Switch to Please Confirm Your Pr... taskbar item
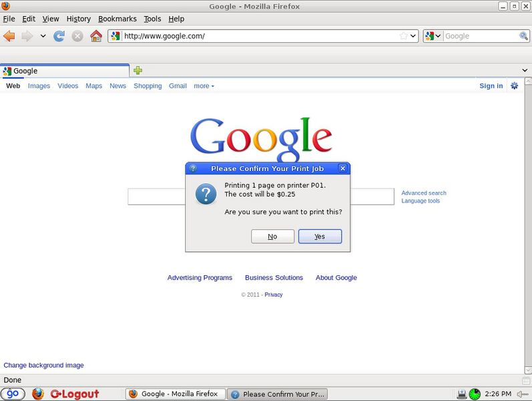Viewport: 532px width, 401px height. (277, 394)
